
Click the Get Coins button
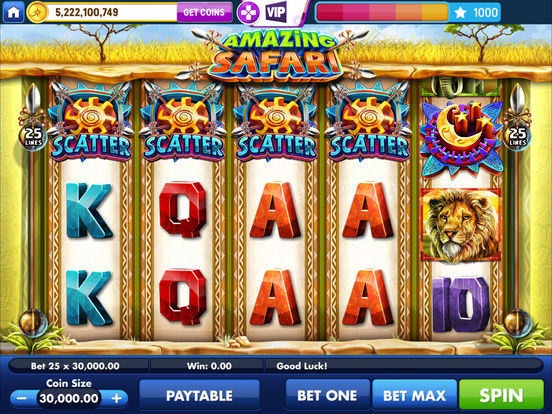tap(204, 13)
